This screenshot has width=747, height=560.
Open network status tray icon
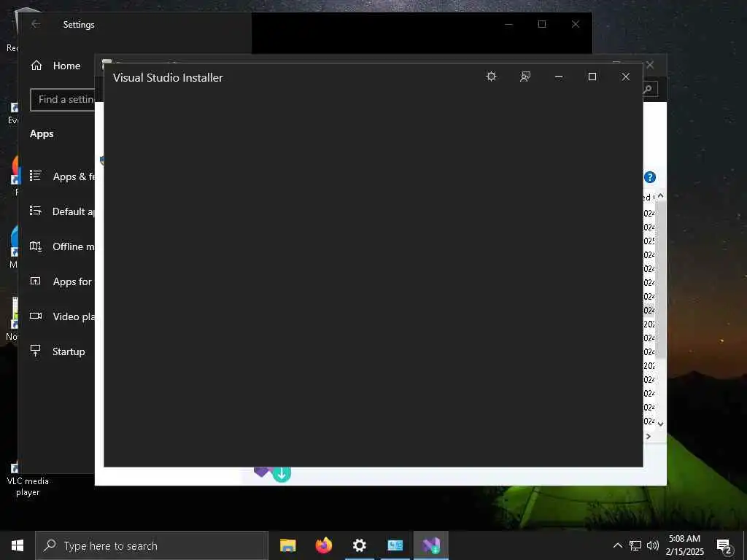coord(635,545)
